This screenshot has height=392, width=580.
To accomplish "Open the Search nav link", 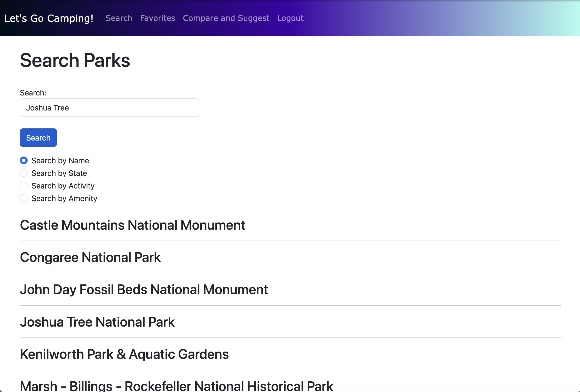I will tap(118, 18).
